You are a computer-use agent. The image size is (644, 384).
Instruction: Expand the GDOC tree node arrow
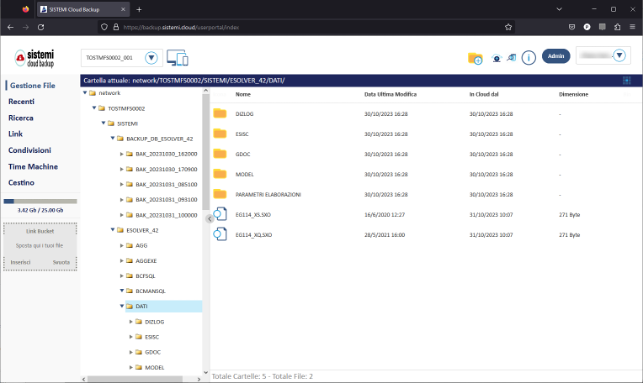click(131, 352)
